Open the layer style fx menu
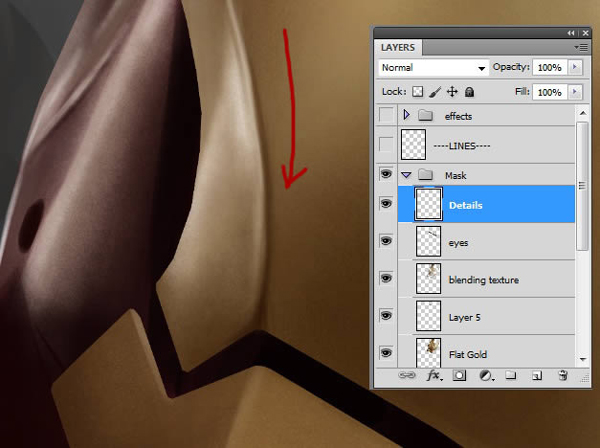The width and height of the screenshot is (600, 448). pyautogui.click(x=434, y=376)
